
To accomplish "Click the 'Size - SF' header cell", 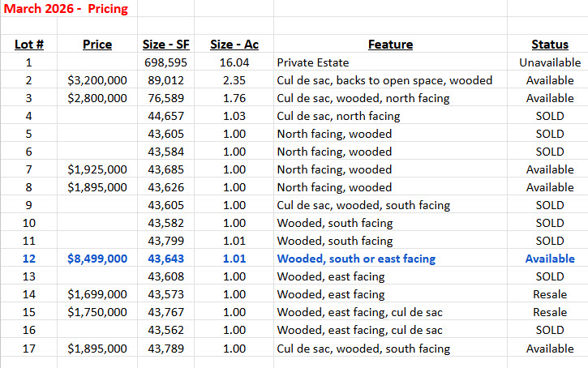I will click(x=167, y=45).
